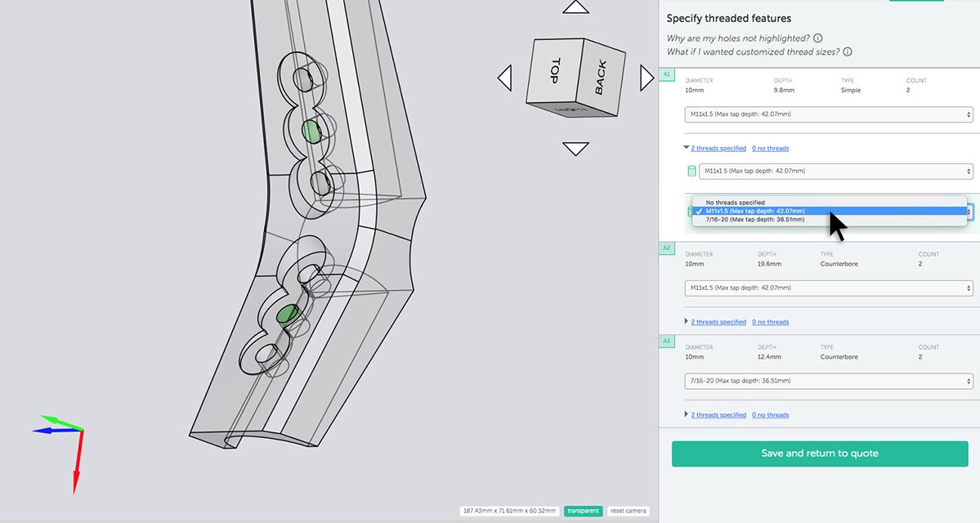Rotate camera up with the top arrow
The width and height of the screenshot is (980, 523).
[x=575, y=7]
